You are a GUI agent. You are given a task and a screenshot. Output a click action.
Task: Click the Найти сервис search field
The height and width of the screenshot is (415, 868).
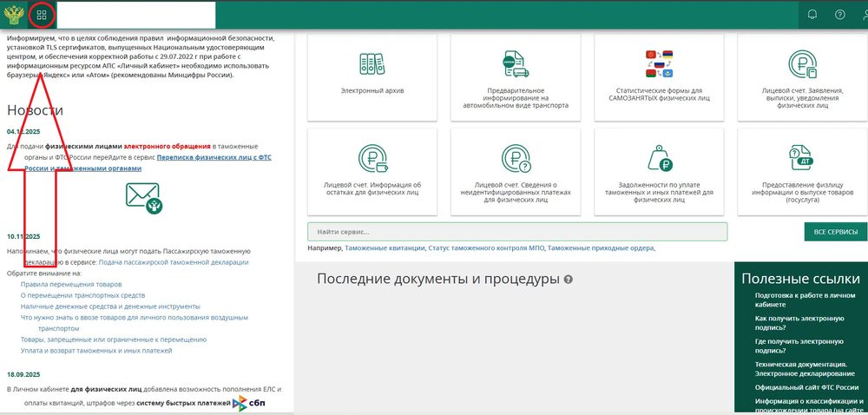click(x=517, y=232)
